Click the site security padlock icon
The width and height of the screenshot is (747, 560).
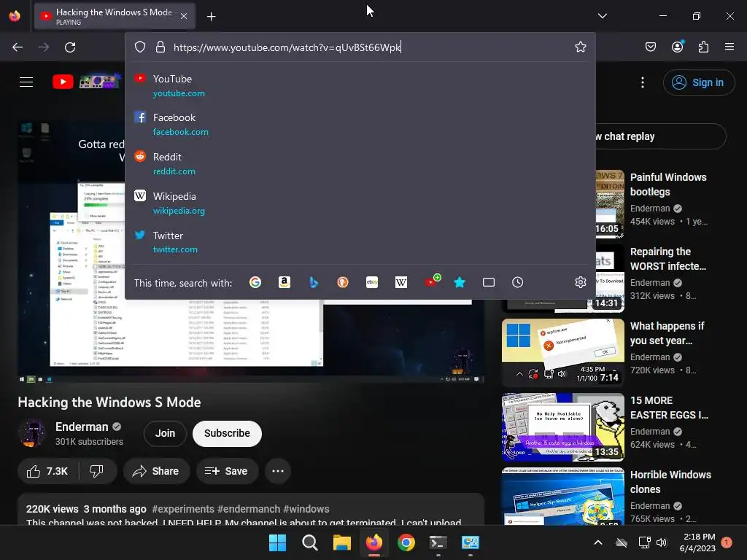[160, 47]
